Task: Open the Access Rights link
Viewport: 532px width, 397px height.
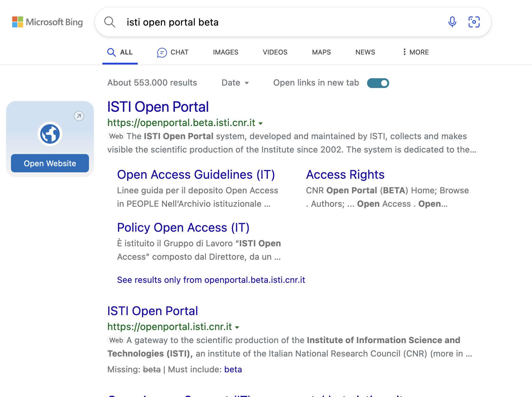Action: point(345,174)
